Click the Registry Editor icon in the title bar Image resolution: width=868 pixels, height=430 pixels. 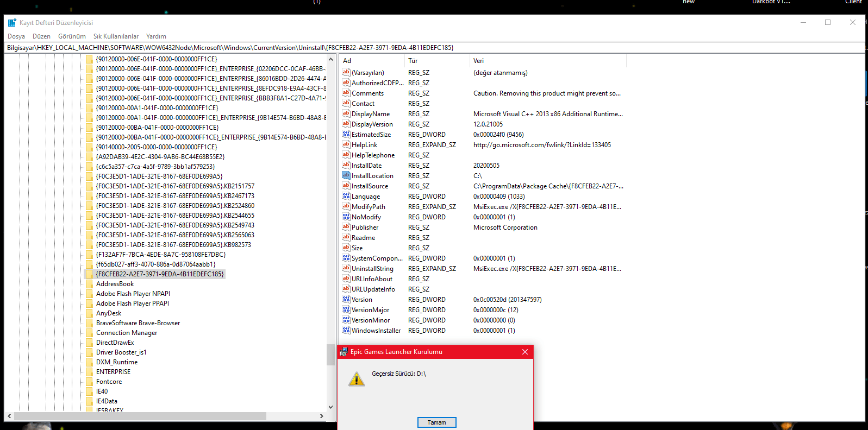(12, 23)
